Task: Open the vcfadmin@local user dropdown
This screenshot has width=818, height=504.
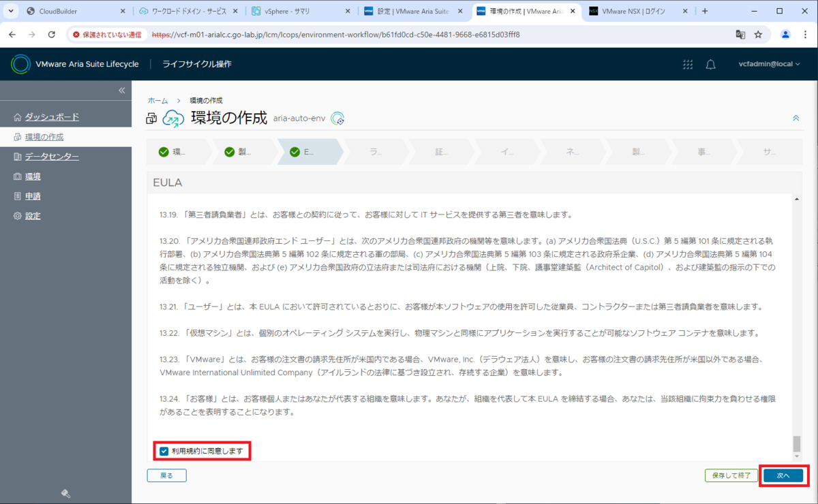Action: 770,64
